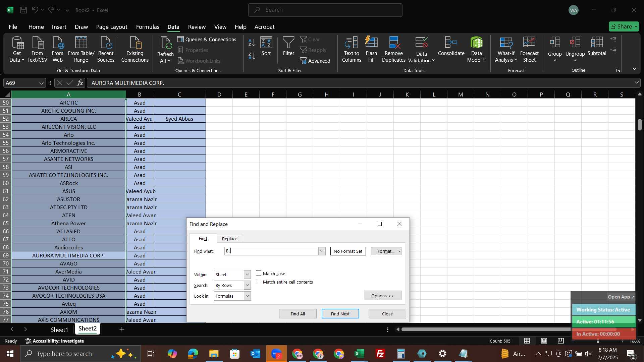Collapse options with Options << button
644x362 pixels.
pyautogui.click(x=382, y=296)
